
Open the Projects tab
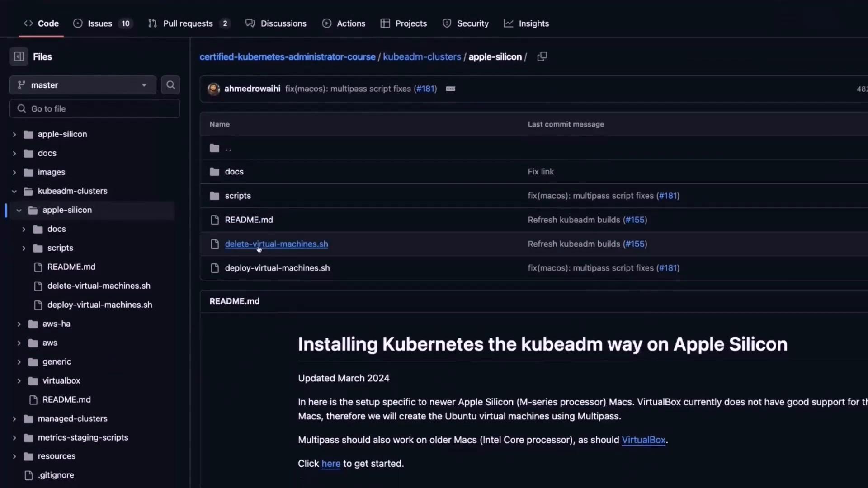[404, 23]
